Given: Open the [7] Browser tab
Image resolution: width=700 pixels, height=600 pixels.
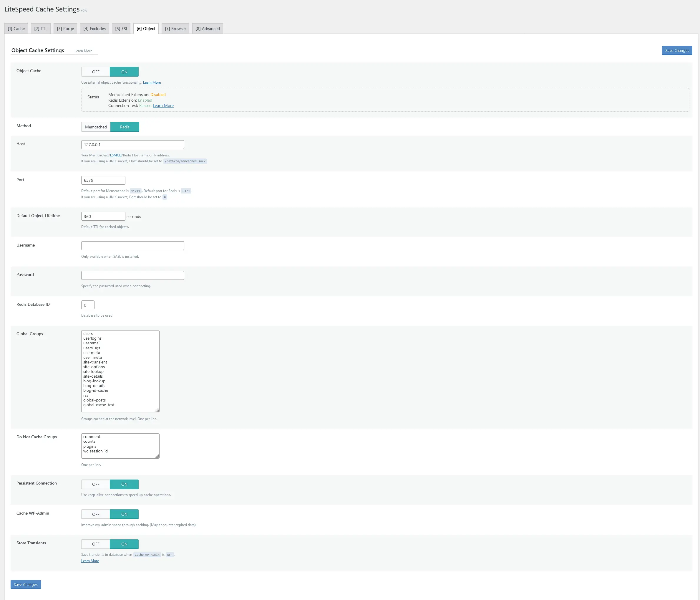Looking at the screenshot, I should [175, 28].
